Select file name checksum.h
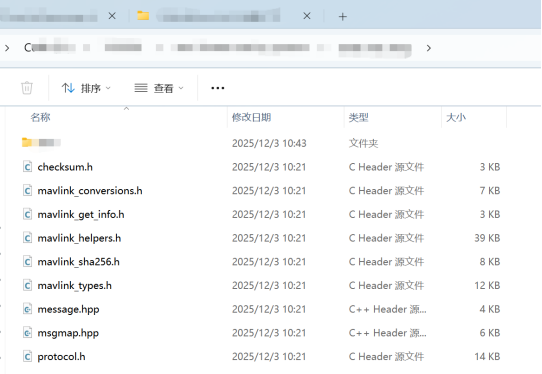 [65, 167]
